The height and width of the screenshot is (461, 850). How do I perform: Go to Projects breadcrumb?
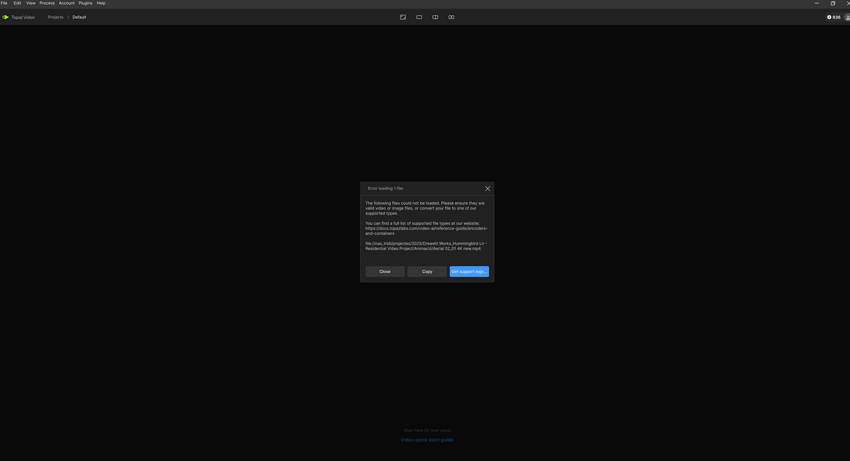point(55,17)
